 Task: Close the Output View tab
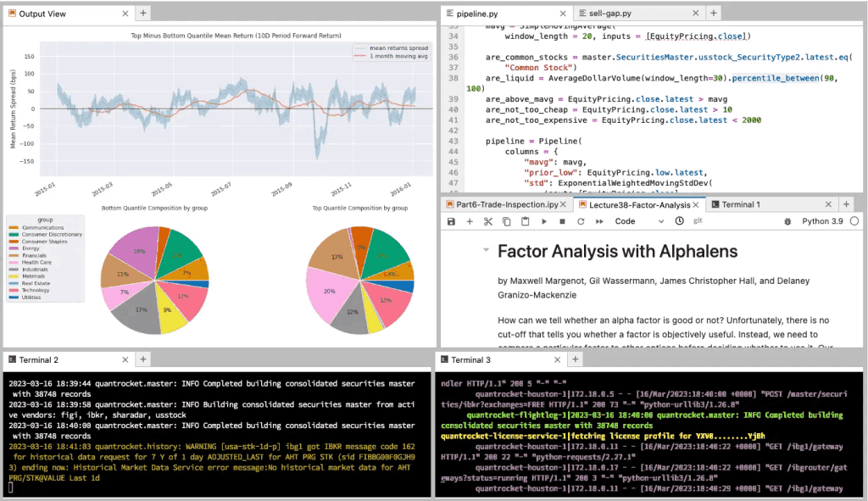click(125, 14)
